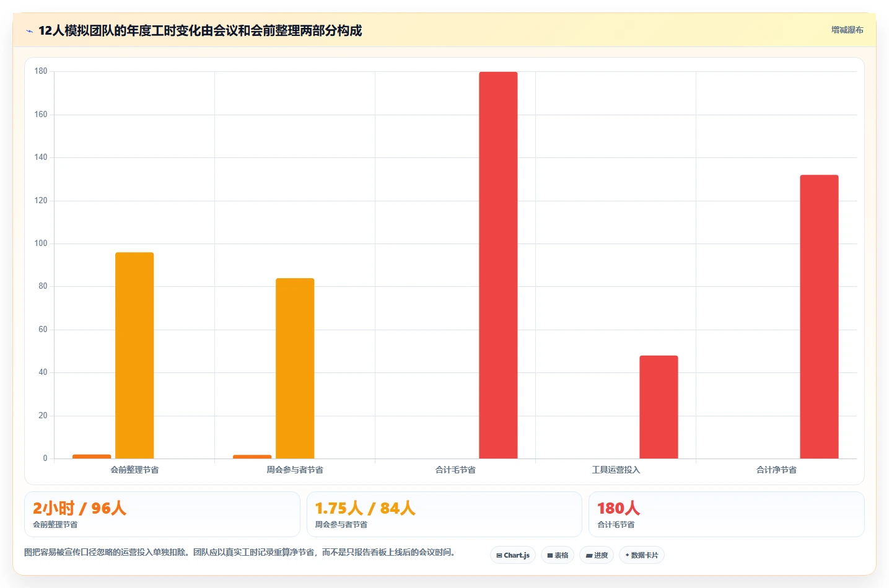This screenshot has height=588, width=889.
Task: Click the y-axis tick 160
Action: (41, 115)
